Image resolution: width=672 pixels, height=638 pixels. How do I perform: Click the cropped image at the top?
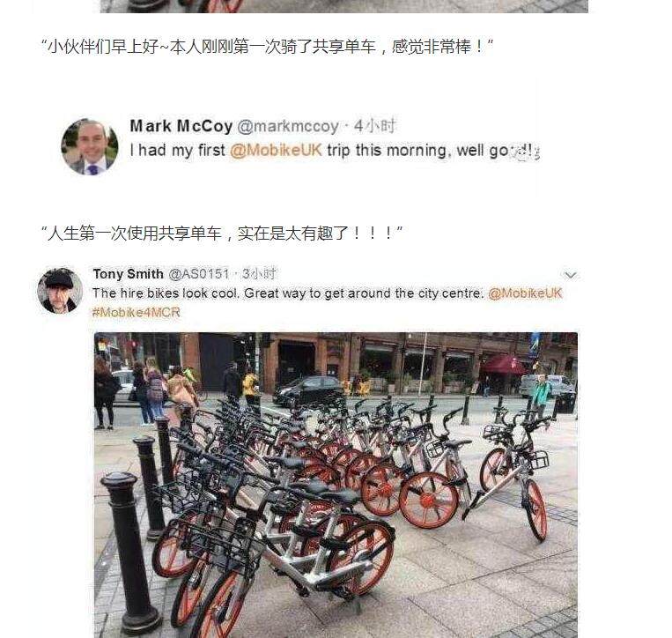343,6
